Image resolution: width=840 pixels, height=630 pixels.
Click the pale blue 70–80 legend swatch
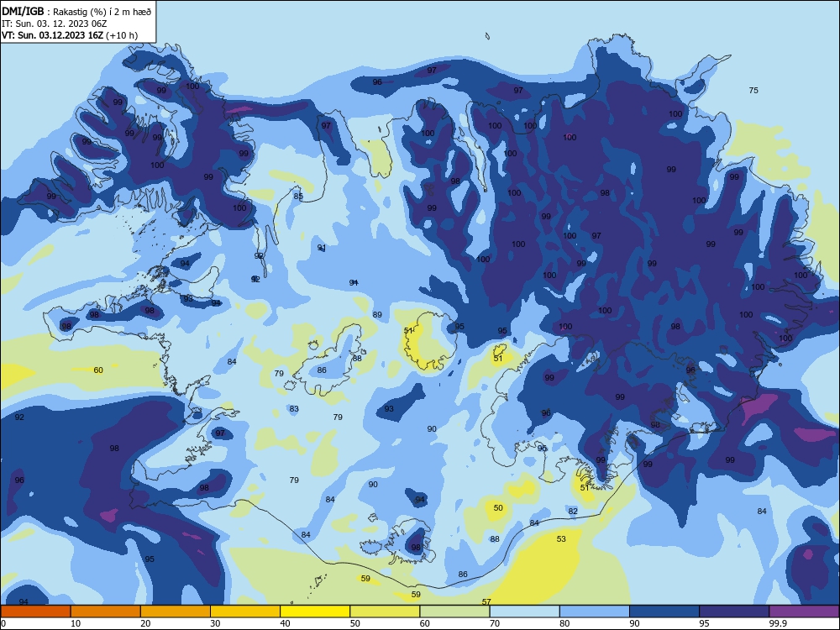[x=524, y=612]
